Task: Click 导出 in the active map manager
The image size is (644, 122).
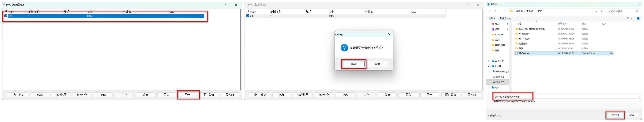Action: [x=188, y=95]
